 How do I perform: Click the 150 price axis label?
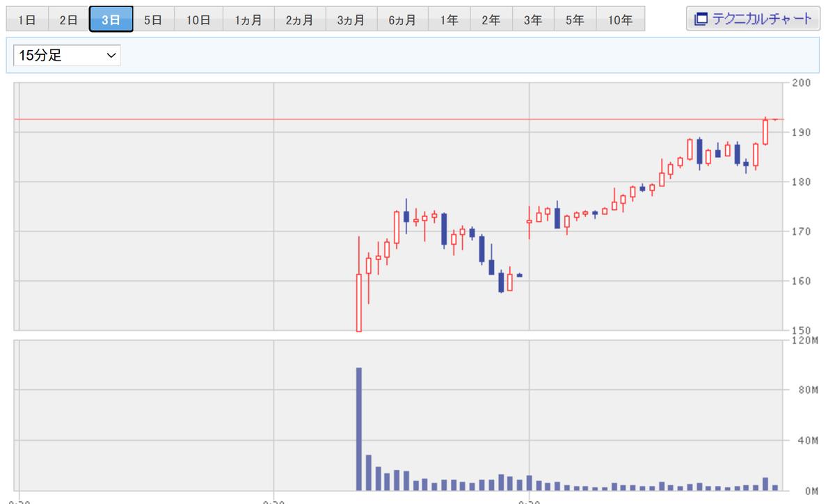click(x=803, y=330)
